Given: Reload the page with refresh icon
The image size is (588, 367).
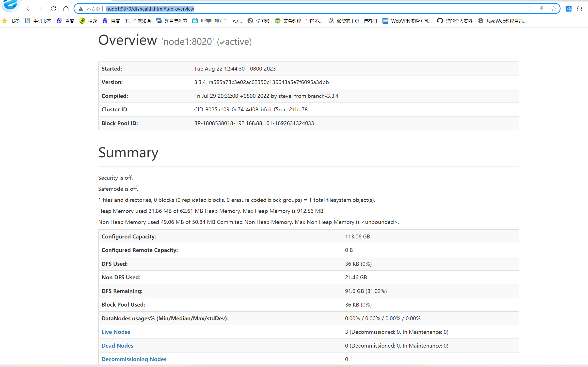Looking at the screenshot, I should pos(53,9).
